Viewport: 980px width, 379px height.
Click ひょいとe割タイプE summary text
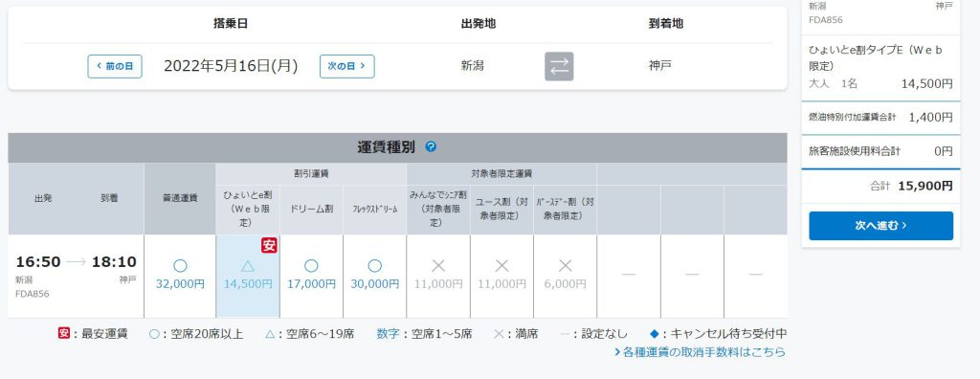[876, 57]
